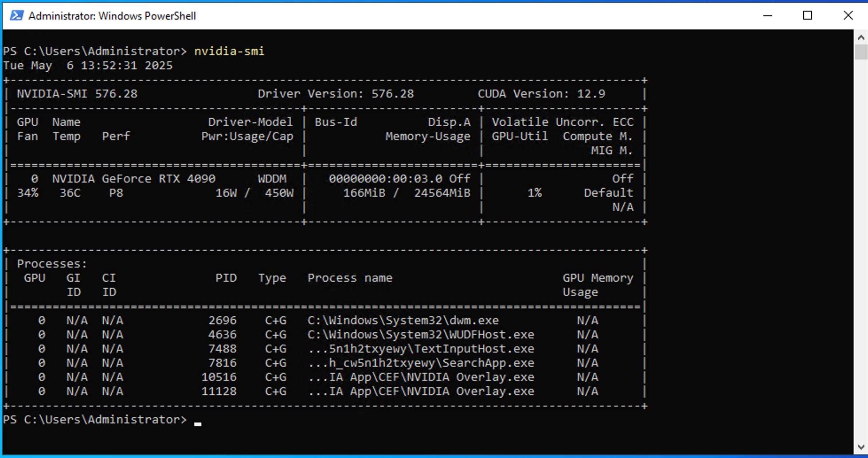This screenshot has width=868, height=458.
Task: Click the PowerShell icon in title bar
Action: coord(17,16)
